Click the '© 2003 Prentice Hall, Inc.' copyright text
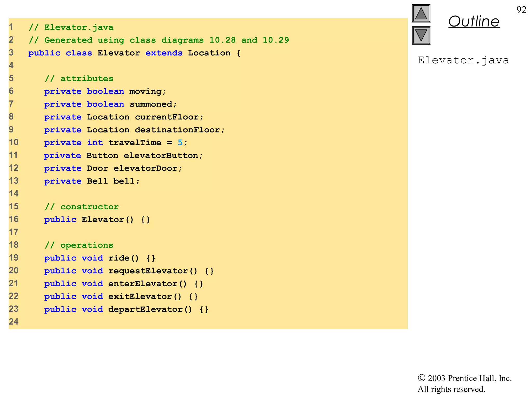 pyautogui.click(x=465, y=378)
